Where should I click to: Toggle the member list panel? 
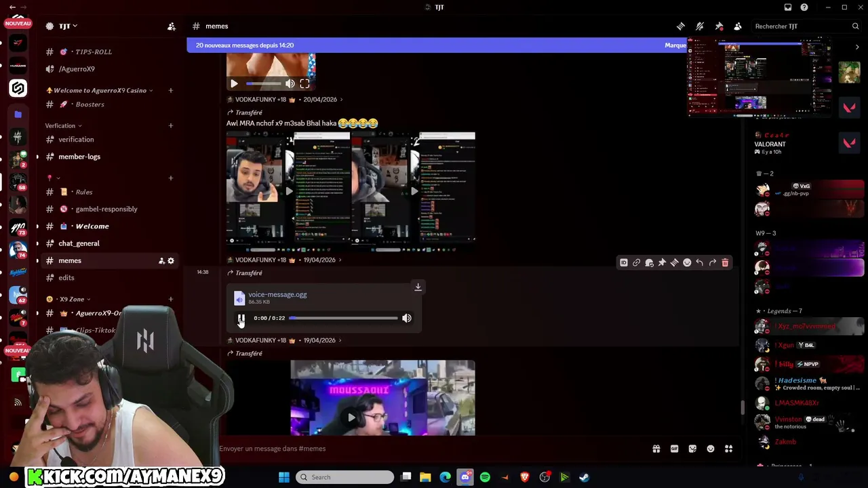coord(738,26)
